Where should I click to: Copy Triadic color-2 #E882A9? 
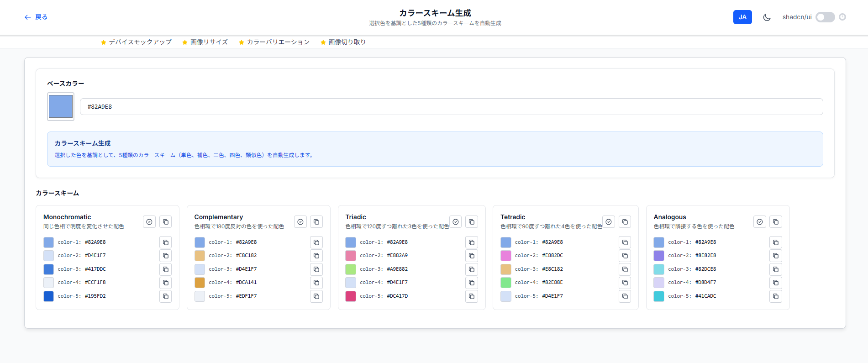coord(472,256)
